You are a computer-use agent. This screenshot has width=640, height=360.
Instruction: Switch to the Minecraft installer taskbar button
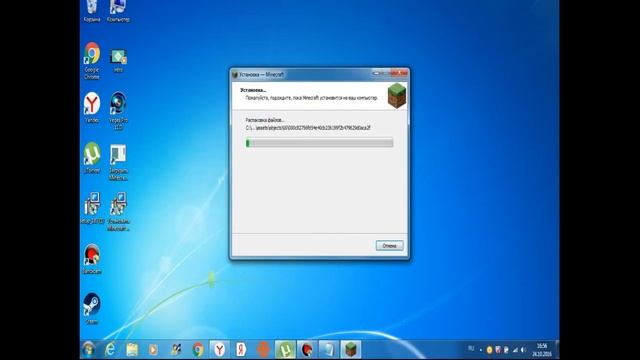point(351,349)
